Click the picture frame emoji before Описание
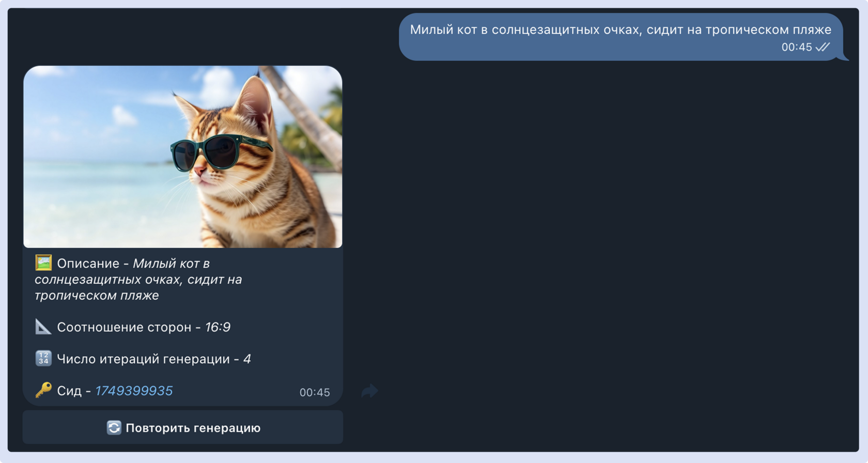 pyautogui.click(x=43, y=263)
